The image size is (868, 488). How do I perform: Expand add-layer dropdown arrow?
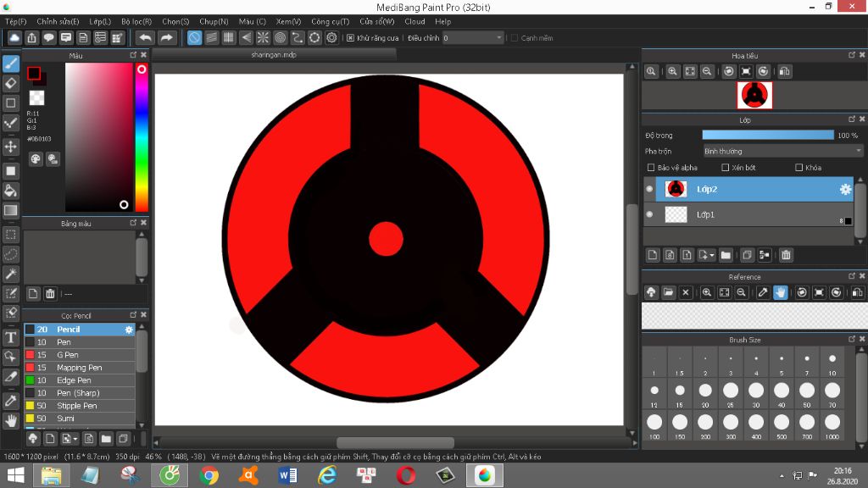[712, 255]
